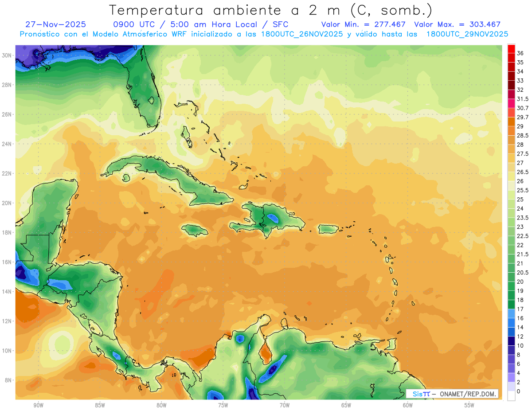Image resolution: width=532 pixels, height=411 pixels.
Task: Click the legend label '31.5'
Action: (x=523, y=99)
